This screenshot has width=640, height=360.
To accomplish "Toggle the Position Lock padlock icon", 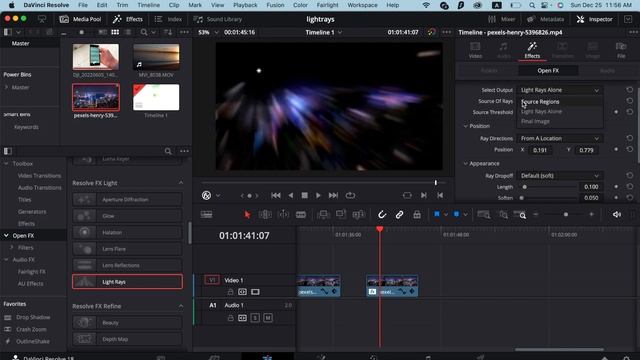I will (417, 215).
